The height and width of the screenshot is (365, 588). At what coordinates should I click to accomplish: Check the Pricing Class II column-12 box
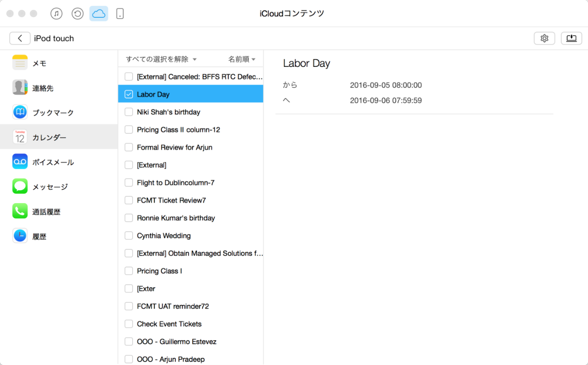(x=129, y=129)
